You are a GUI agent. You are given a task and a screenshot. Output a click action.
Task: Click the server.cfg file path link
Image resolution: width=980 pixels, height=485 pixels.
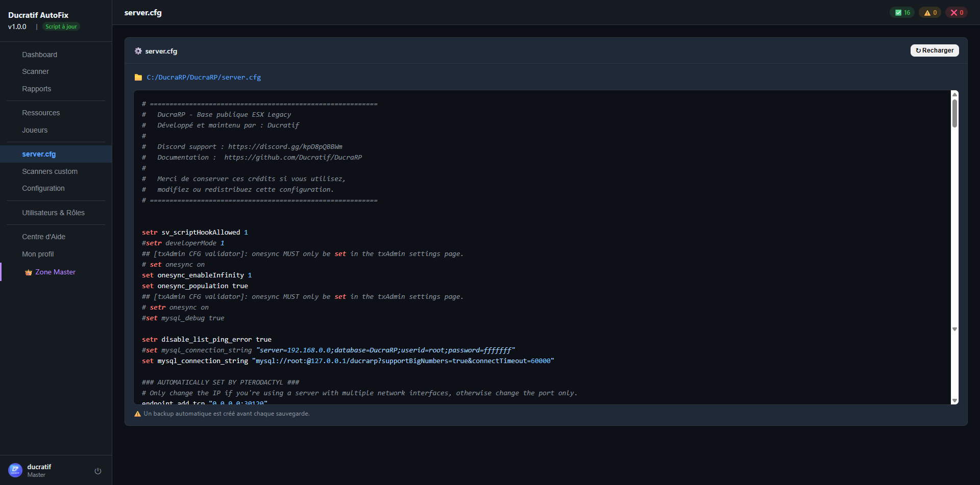coord(203,77)
